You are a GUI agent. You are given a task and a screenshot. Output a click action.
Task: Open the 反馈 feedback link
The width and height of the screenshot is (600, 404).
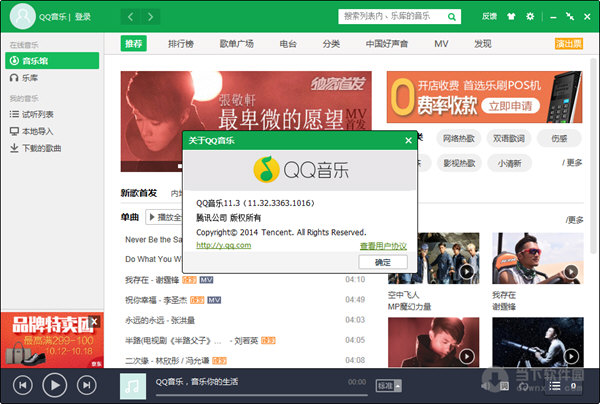click(489, 16)
